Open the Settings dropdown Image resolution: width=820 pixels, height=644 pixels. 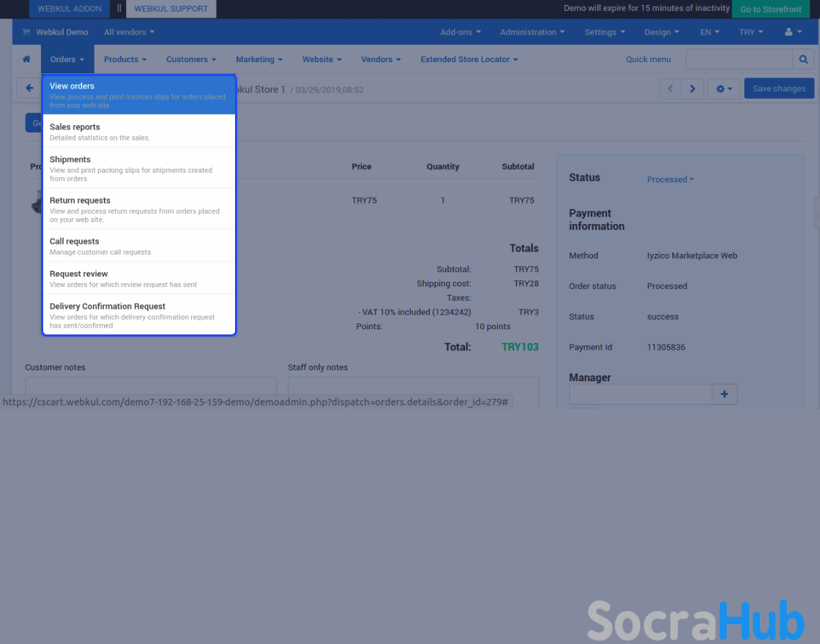point(605,32)
